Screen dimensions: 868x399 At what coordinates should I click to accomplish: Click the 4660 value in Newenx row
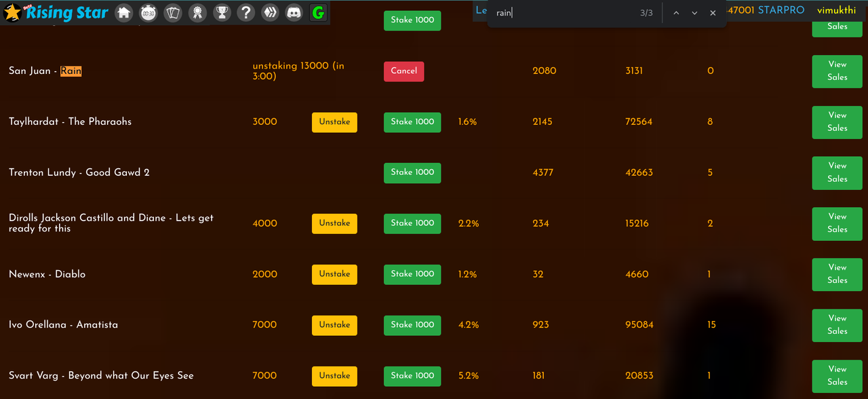click(637, 274)
